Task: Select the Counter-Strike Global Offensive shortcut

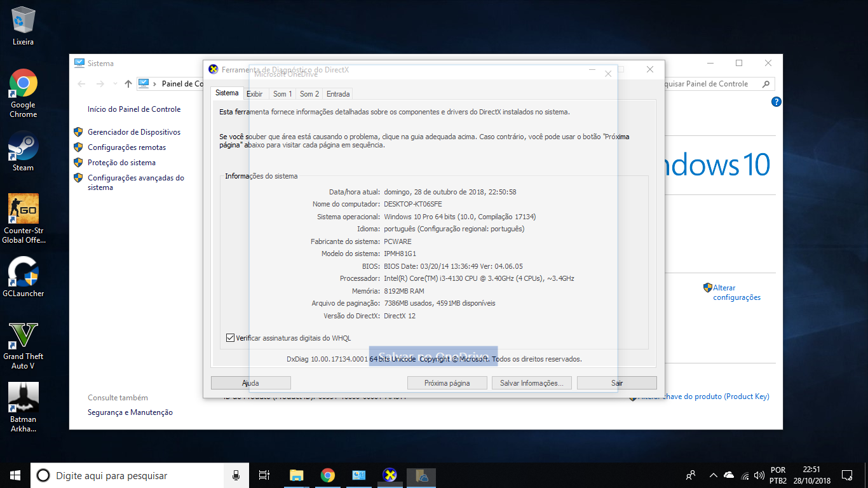Action: [24, 219]
